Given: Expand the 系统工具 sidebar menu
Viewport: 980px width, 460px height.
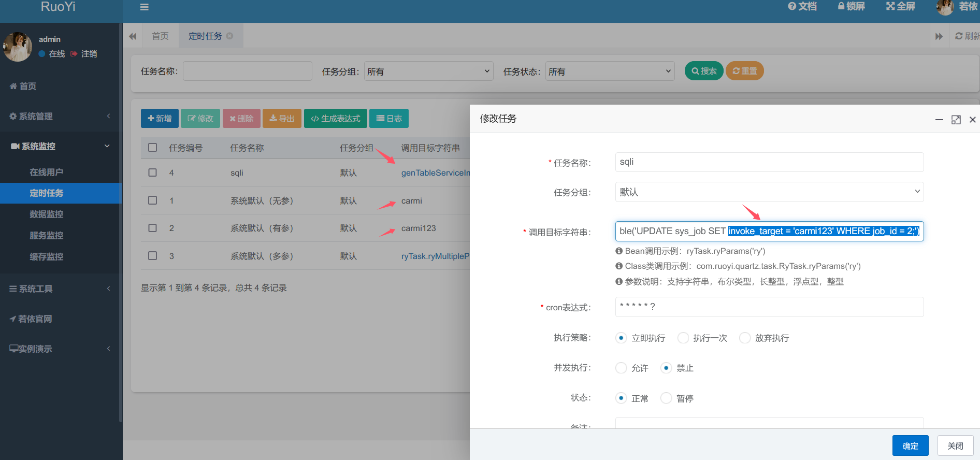Looking at the screenshot, I should (60, 289).
